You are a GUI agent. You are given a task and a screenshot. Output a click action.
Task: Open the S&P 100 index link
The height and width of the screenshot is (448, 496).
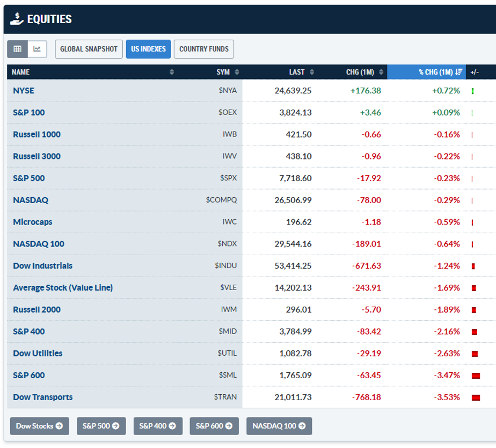[x=29, y=112]
